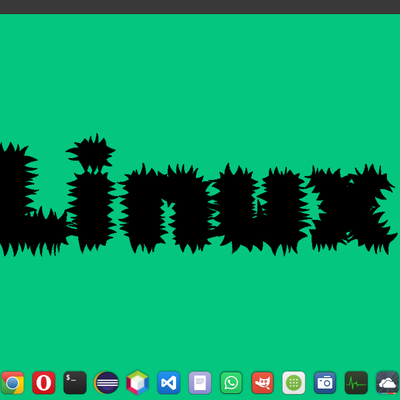
Task: Open the green applications grid launcher
Action: (x=294, y=383)
